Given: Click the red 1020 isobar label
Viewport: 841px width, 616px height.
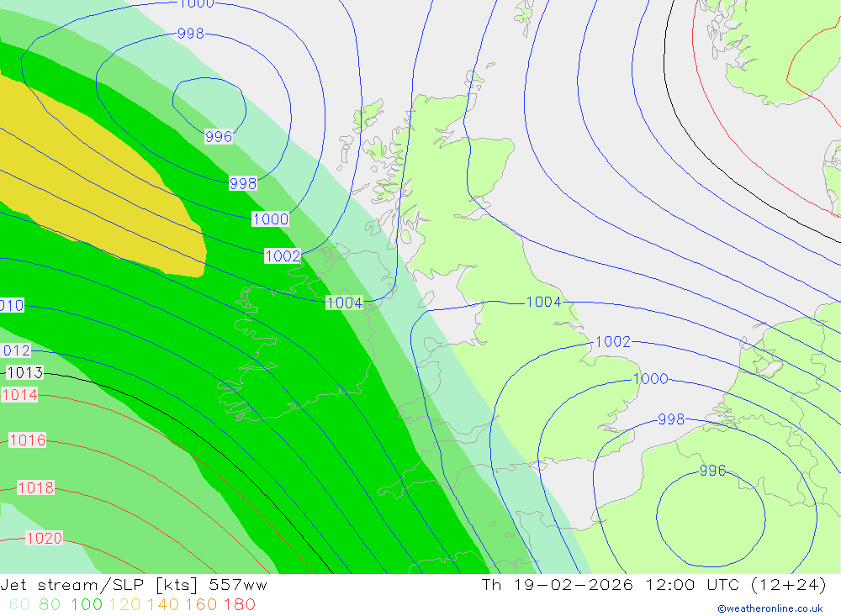Looking at the screenshot, I should tap(44, 538).
